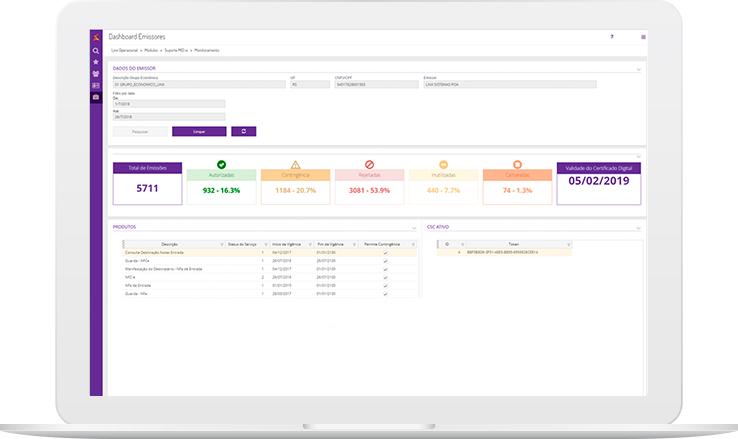Collapse the Dados do Emissor panel
738x439 pixels.
(639, 70)
